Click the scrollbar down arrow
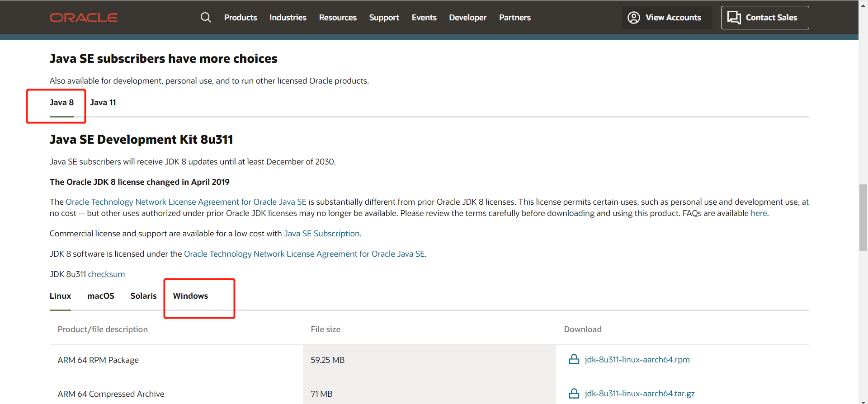This screenshot has height=404, width=868. [863, 401]
